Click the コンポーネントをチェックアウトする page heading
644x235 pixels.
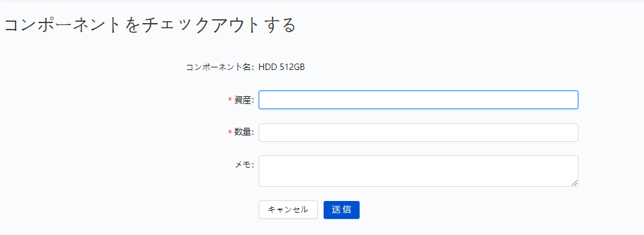point(150,25)
